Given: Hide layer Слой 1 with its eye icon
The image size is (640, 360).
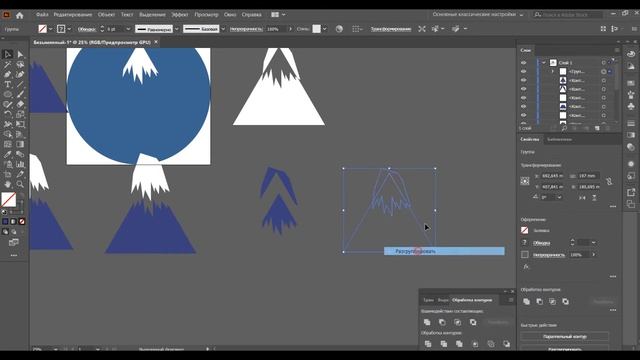Looking at the screenshot, I should [x=524, y=63].
